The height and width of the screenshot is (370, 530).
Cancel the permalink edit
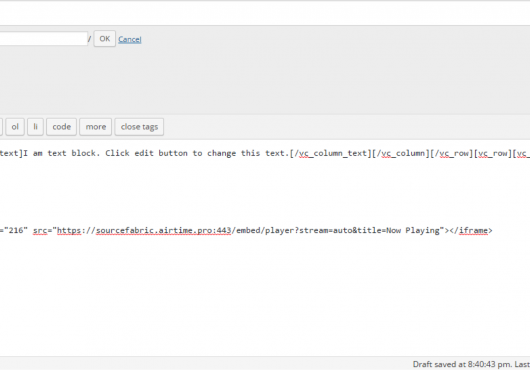click(130, 39)
